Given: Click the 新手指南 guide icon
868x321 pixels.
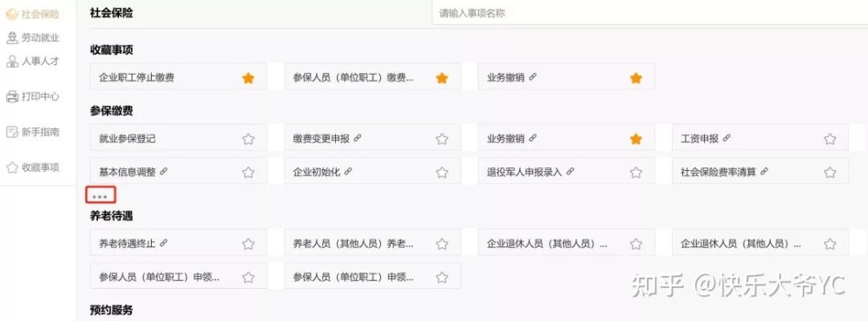Looking at the screenshot, I should pos(12,132).
